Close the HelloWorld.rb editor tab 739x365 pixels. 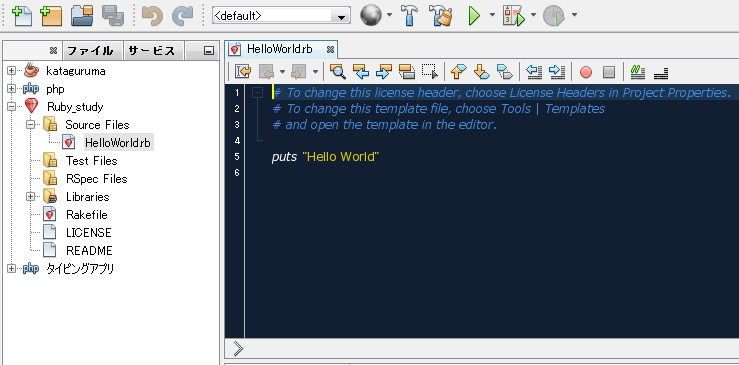tap(330, 50)
